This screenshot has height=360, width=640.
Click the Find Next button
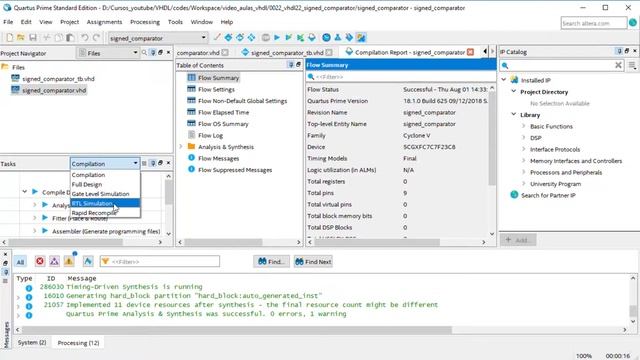tap(313, 262)
